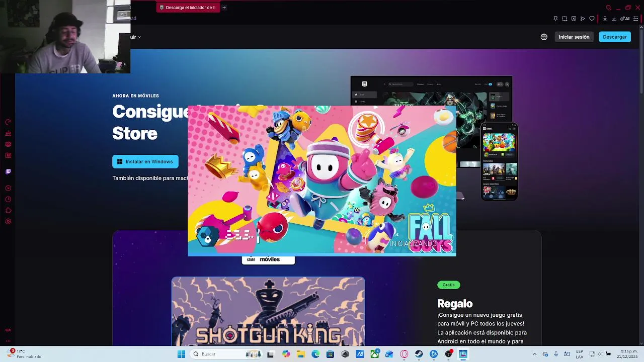644x362 pixels.
Task: Open GX Control speedometer sidebar icon
Action: pyautogui.click(x=8, y=122)
